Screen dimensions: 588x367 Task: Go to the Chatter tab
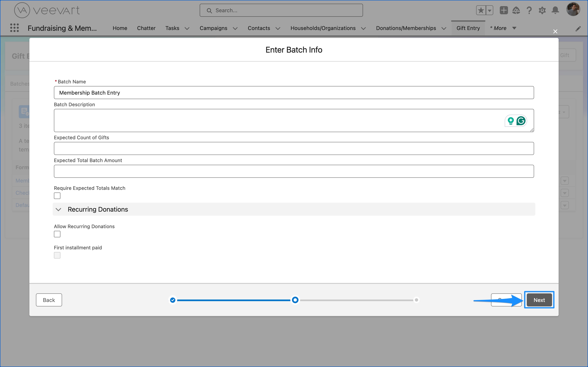pos(146,28)
